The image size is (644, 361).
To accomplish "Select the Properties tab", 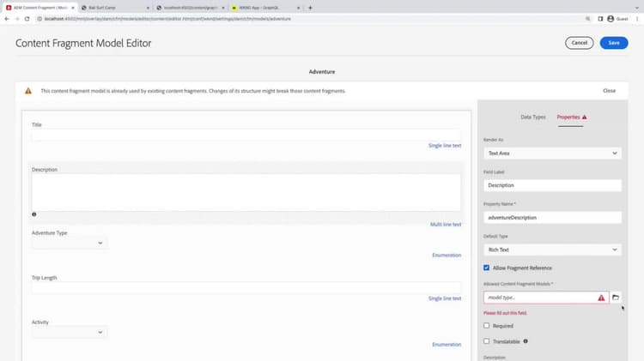I will (568, 117).
